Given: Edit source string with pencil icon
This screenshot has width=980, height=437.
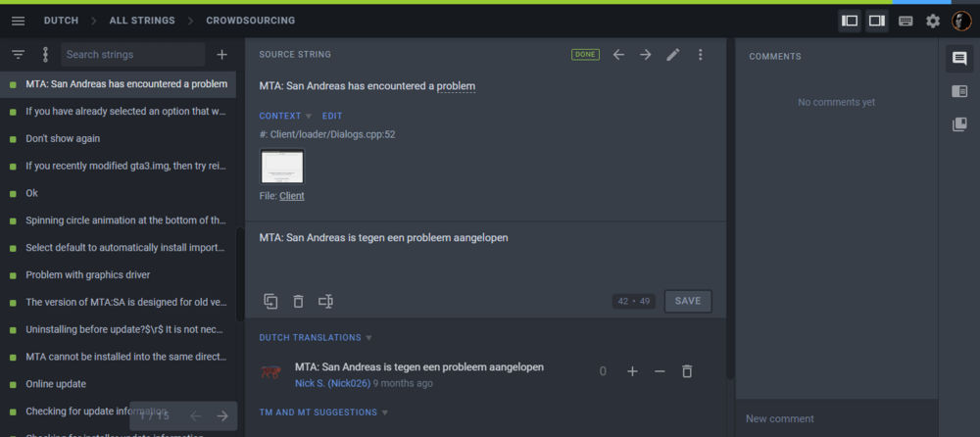Looking at the screenshot, I should (x=672, y=55).
